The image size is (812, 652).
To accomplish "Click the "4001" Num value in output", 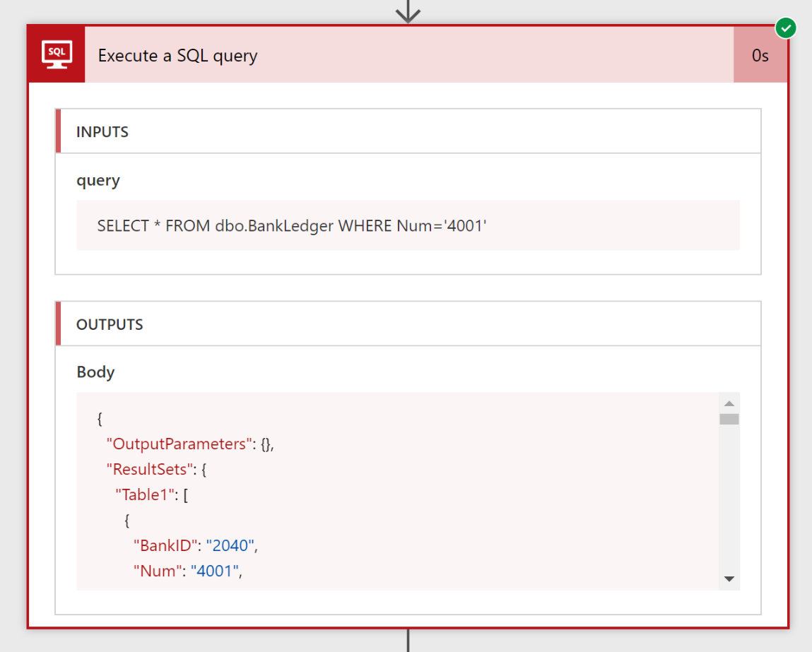I will coord(215,571).
